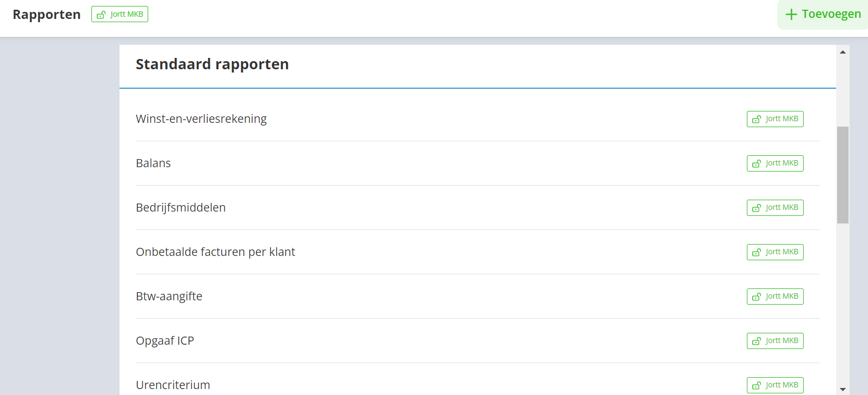Screen dimensions: 868x395
Task: Click the vertical scrollbar thumb
Action: [x=843, y=175]
